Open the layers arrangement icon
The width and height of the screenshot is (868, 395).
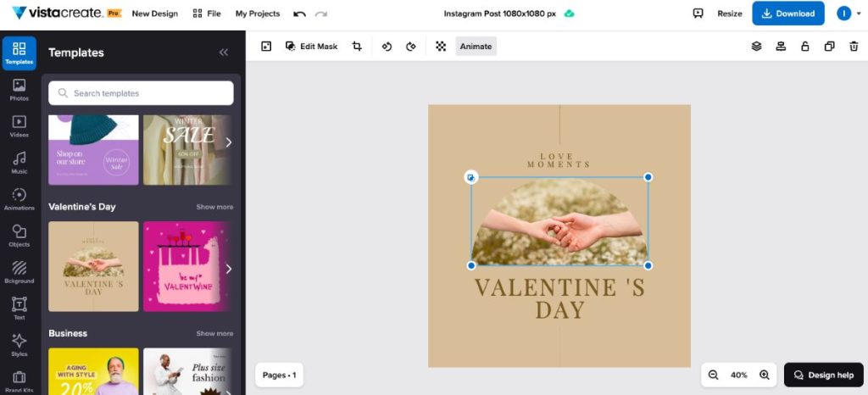[x=757, y=47]
